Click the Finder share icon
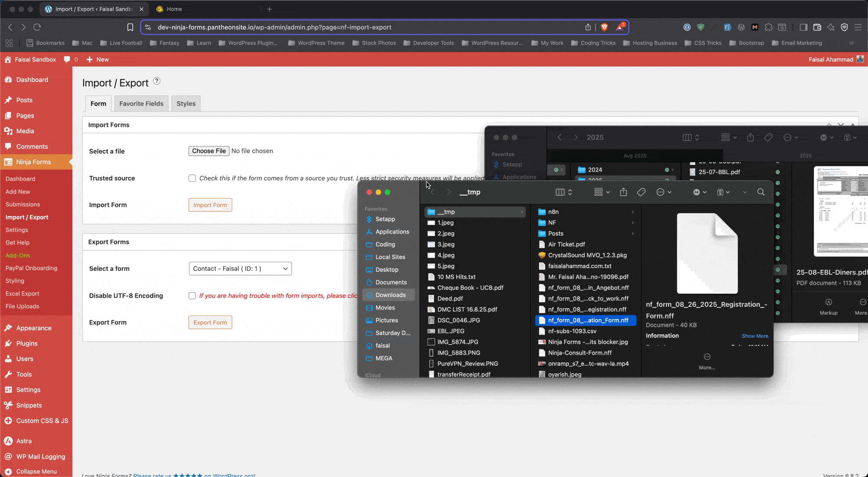The height and width of the screenshot is (477, 868). [x=623, y=192]
